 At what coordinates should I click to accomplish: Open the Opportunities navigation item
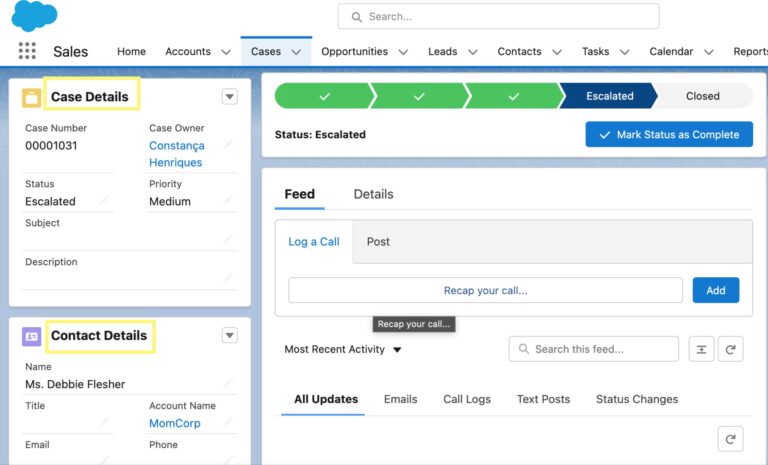[x=355, y=51]
